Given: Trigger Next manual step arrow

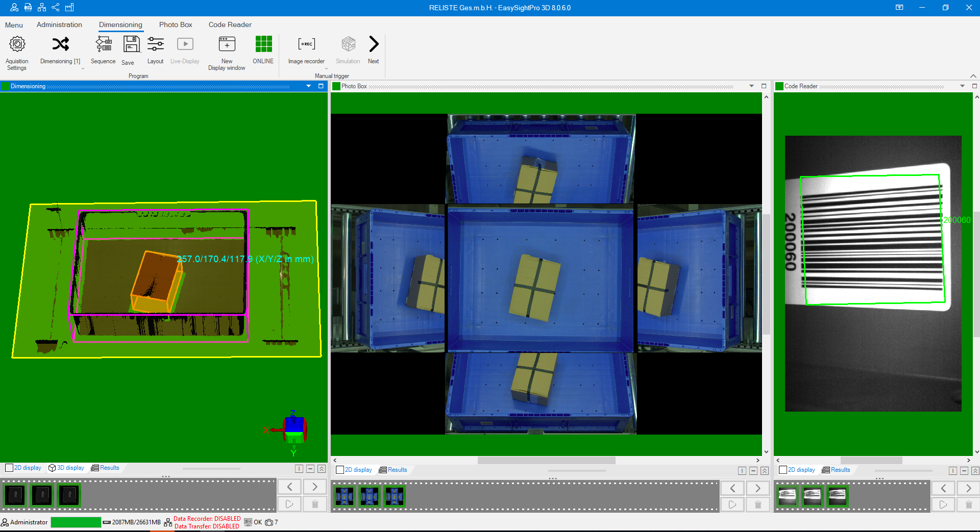Looking at the screenshot, I should point(374,44).
